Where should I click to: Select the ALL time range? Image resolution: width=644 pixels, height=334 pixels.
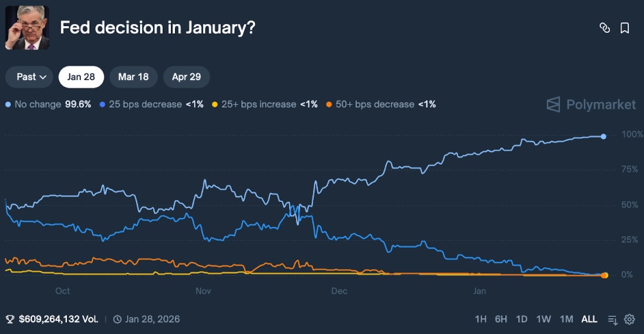tap(589, 319)
